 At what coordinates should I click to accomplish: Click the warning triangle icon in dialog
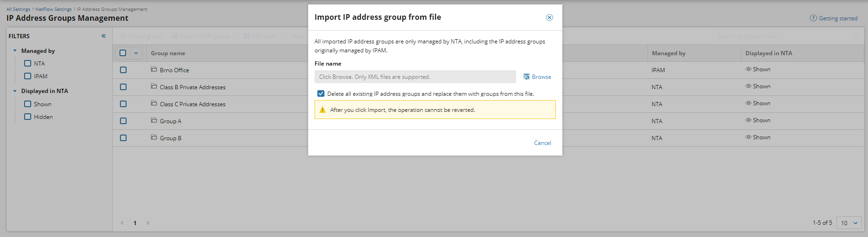pyautogui.click(x=323, y=110)
